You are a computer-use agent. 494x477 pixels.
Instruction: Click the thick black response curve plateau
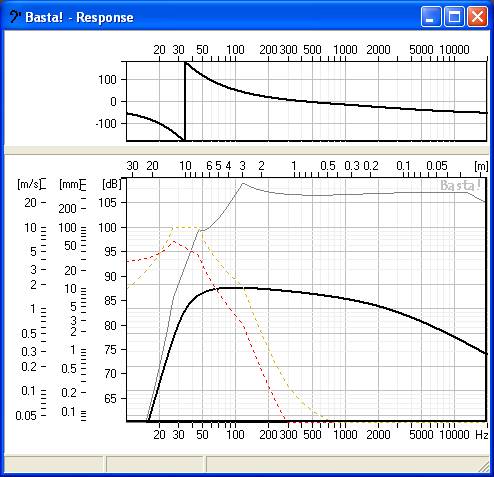tap(243, 288)
